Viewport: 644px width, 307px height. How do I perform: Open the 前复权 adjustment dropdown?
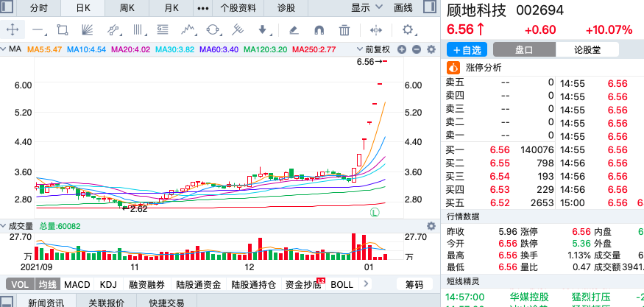(375, 49)
